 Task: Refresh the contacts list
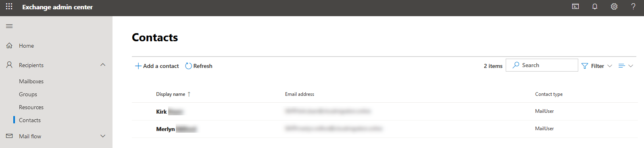click(x=199, y=66)
